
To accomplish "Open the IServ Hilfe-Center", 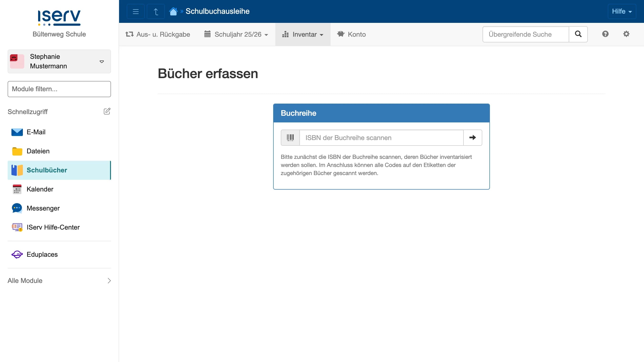I will pos(53,227).
